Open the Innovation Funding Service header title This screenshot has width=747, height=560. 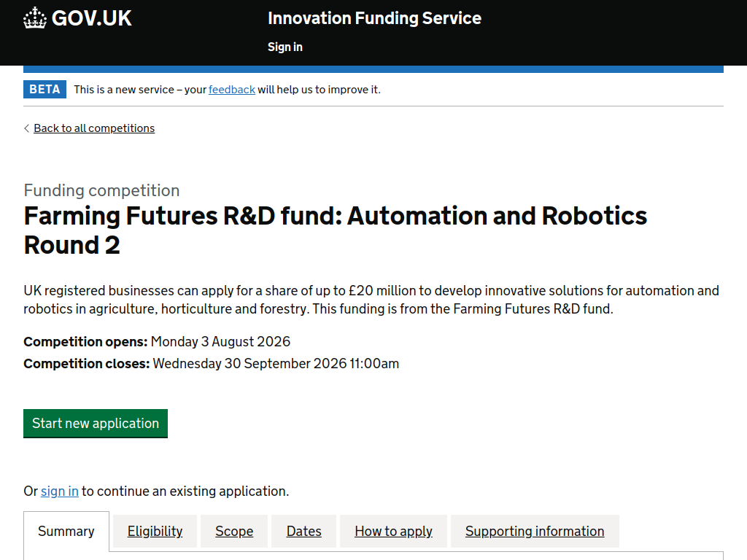tap(374, 18)
